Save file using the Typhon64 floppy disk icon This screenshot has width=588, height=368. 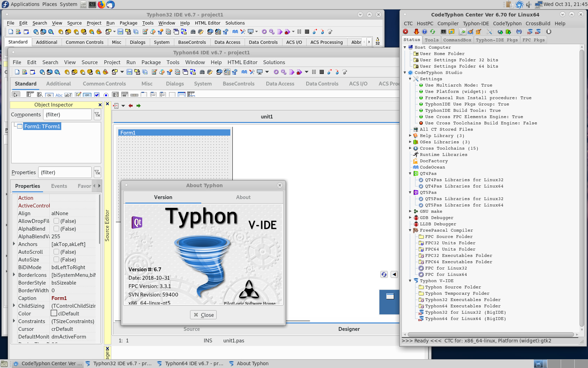129,72
